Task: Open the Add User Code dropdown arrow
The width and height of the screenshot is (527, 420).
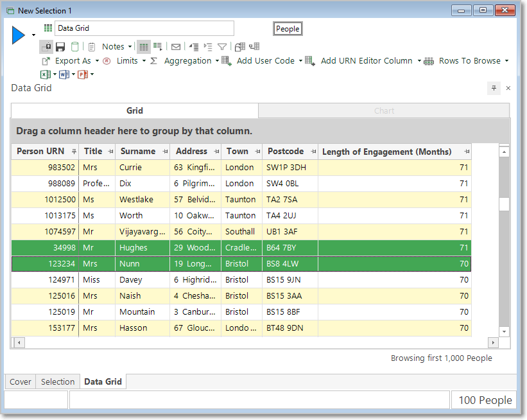Action: (301, 61)
